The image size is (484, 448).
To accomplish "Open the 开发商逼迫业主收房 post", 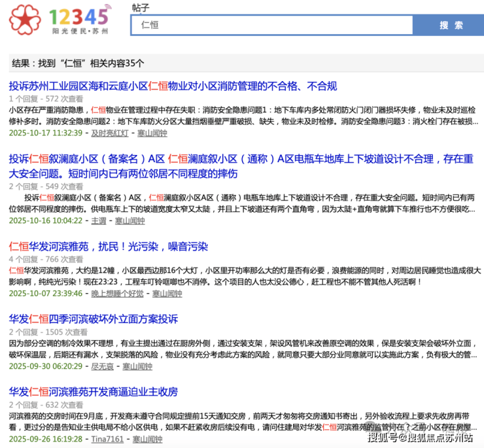I will [x=93, y=392].
